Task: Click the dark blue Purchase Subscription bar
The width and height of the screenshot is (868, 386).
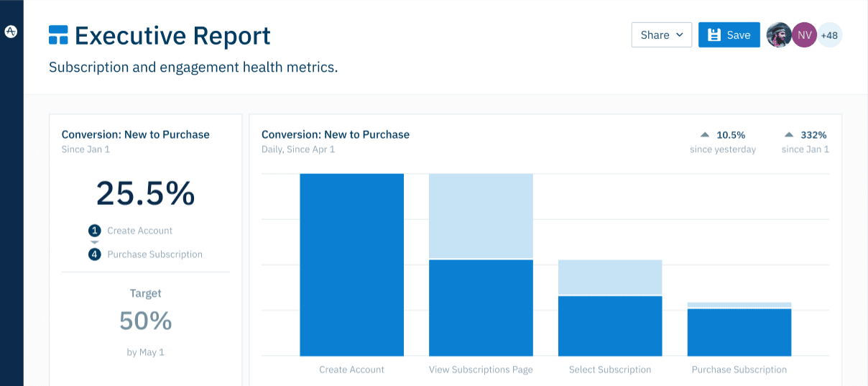Action: [x=739, y=332]
